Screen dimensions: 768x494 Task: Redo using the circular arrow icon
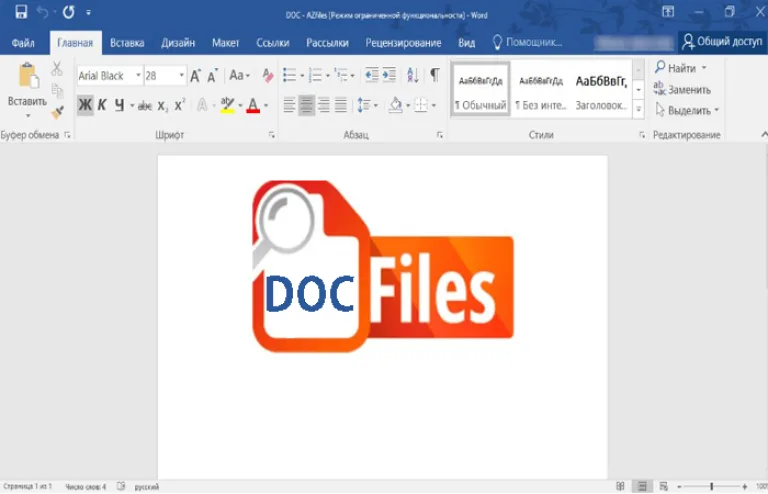(69, 12)
